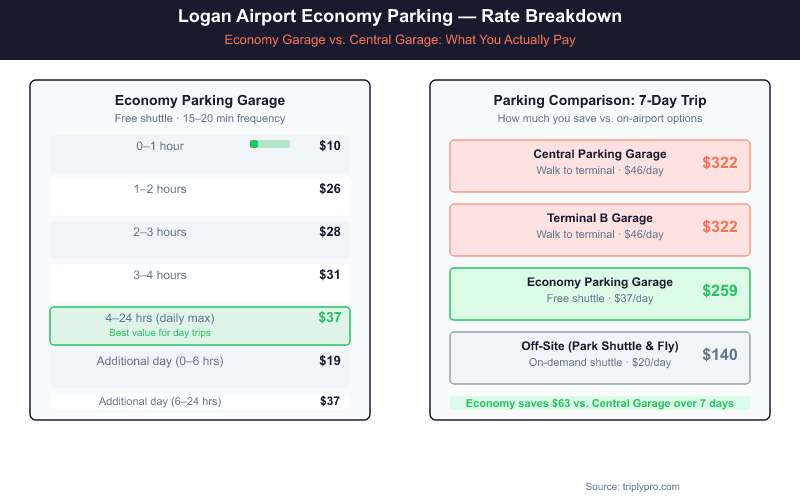The image size is (800, 500).
Task: Click the Additional day (0–6 hrs) row
Action: 199,368
